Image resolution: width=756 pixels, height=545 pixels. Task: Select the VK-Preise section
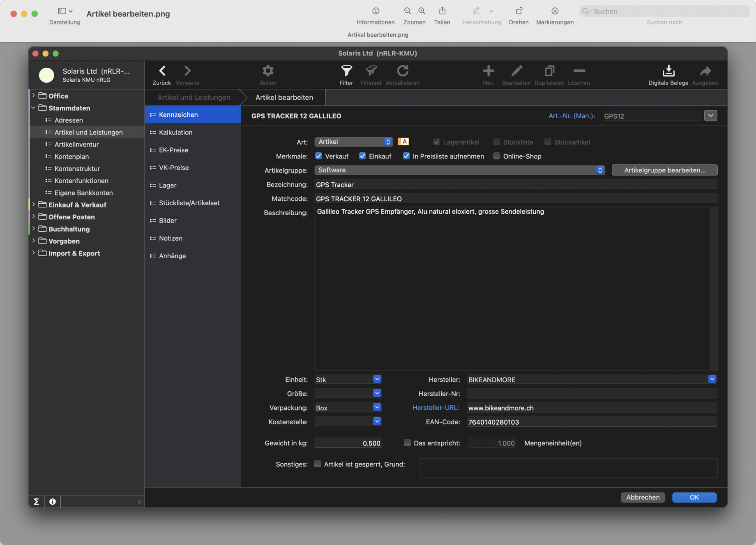pos(174,168)
